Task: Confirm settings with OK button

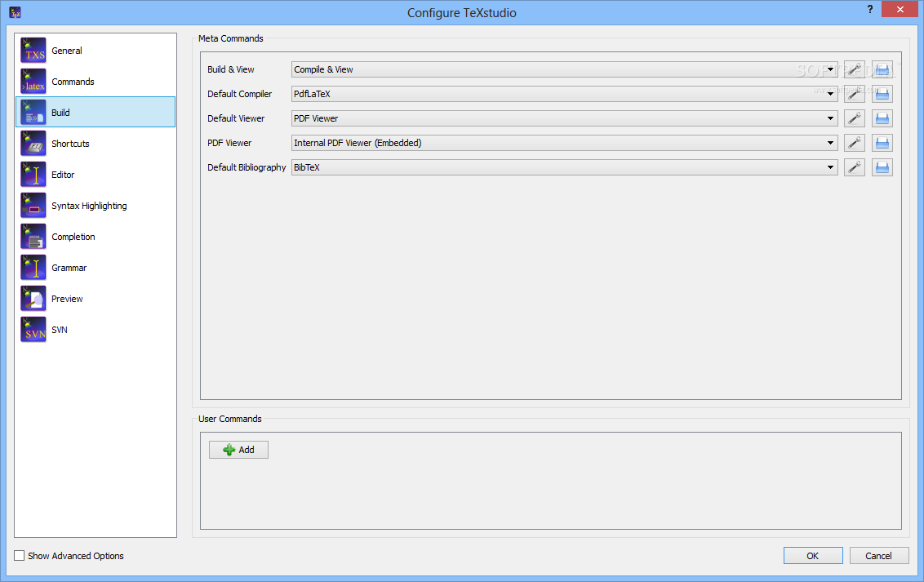Action: click(x=813, y=556)
